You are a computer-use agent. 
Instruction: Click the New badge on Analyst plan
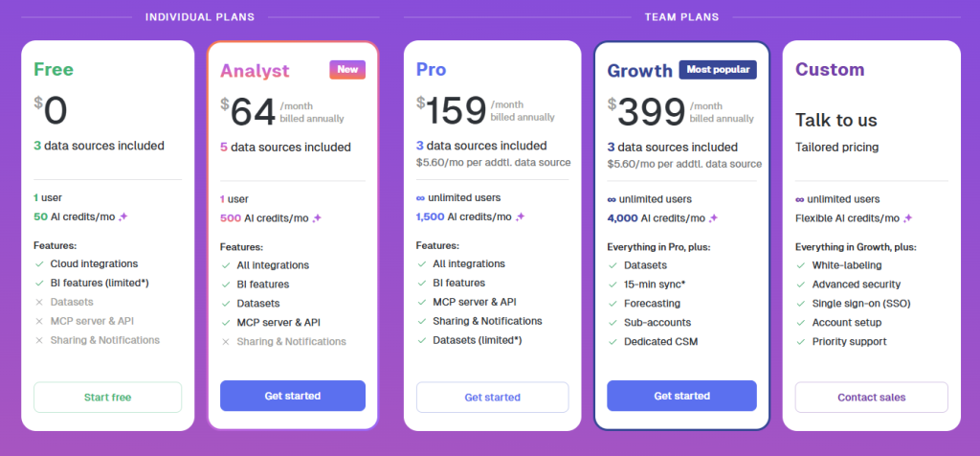(347, 69)
